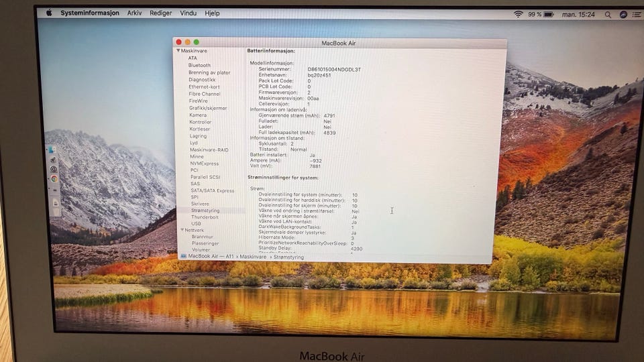Click Standby Delay value 4200
Image resolution: width=644 pixels, height=362 pixels.
pos(356,249)
